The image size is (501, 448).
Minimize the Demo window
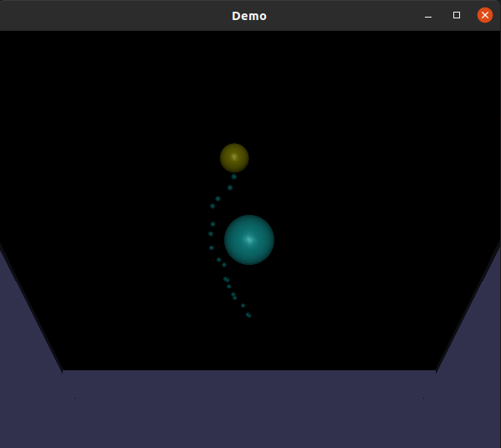point(428,17)
